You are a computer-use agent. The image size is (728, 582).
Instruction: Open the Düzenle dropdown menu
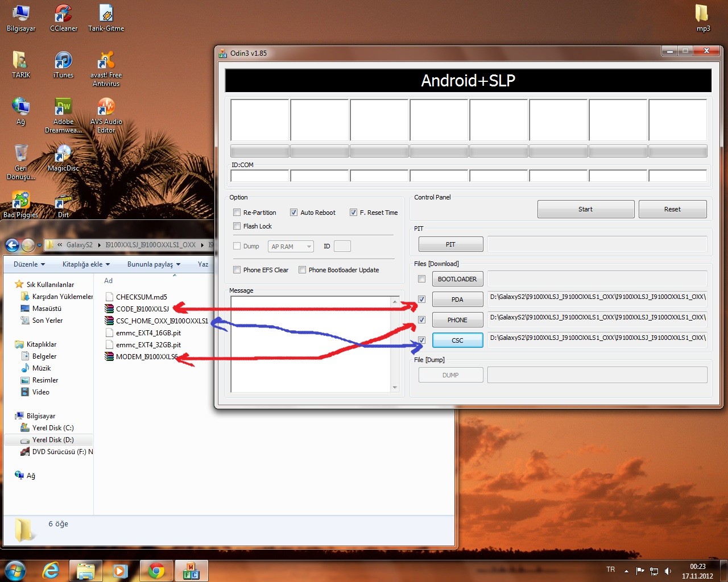(x=29, y=264)
